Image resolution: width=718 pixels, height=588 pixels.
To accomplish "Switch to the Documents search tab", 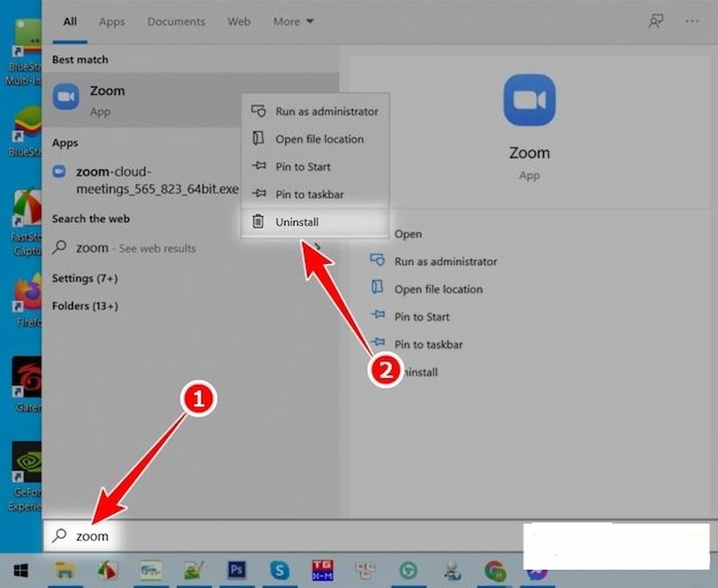I will [176, 21].
